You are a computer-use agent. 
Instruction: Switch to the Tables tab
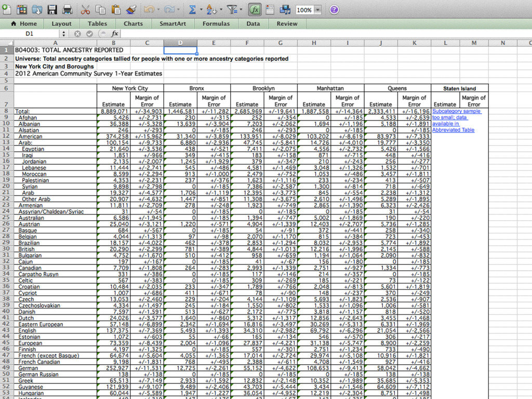tap(97, 23)
